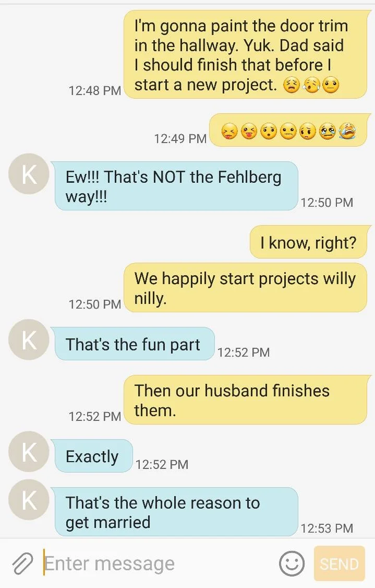Image resolution: width=375 pixels, height=588 pixels.
Task: Tap 'That's the whole reason to get married'
Action: click(x=175, y=512)
